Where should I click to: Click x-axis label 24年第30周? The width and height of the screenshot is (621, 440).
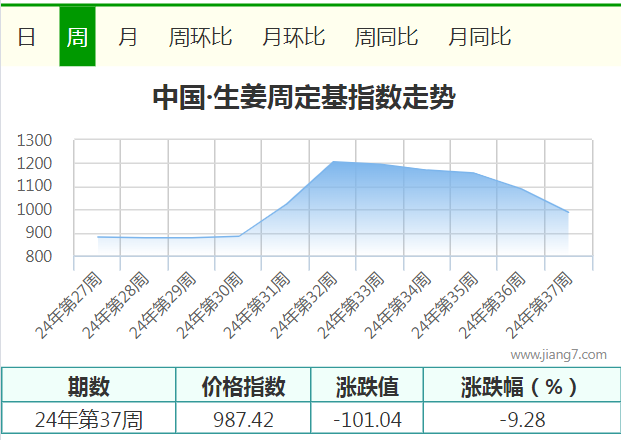210,306
